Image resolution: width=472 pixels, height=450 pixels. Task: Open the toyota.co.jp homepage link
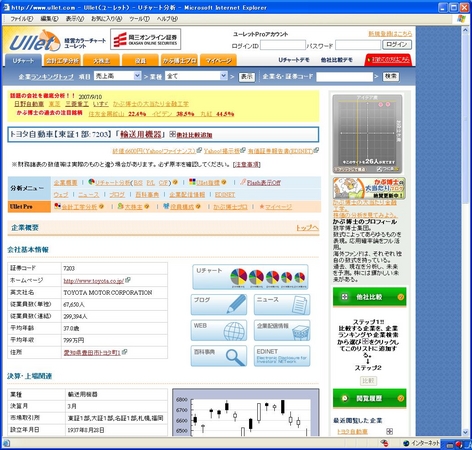click(94, 281)
